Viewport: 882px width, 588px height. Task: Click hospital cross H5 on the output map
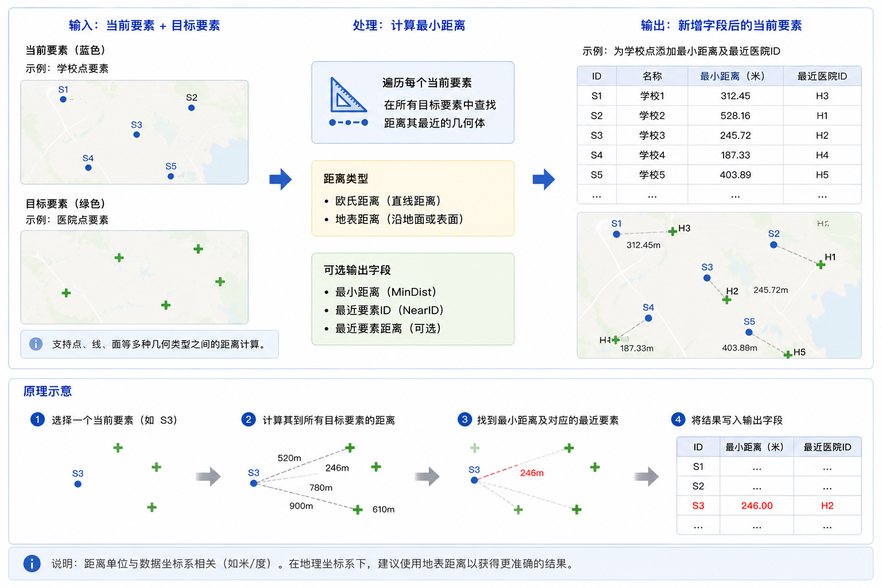pos(788,354)
